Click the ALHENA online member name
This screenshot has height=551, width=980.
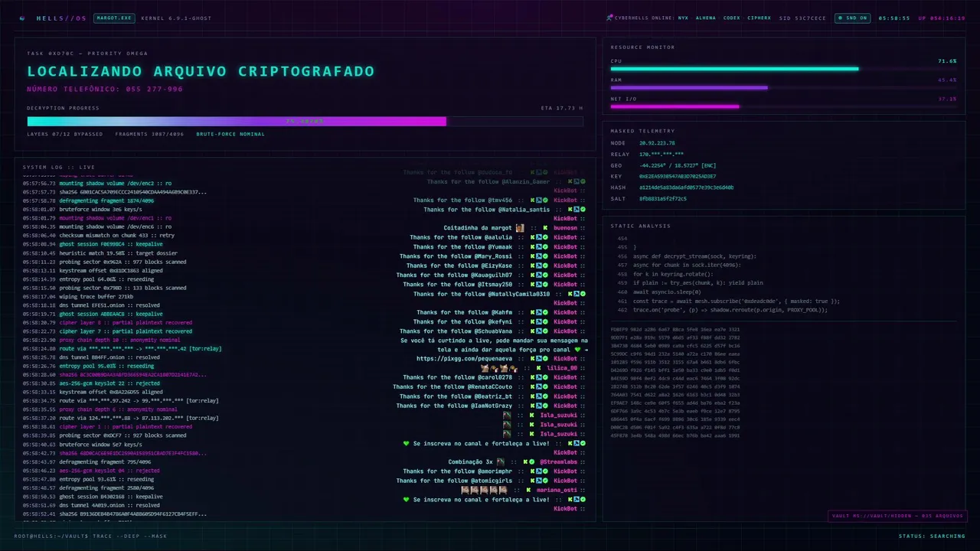pyautogui.click(x=706, y=18)
